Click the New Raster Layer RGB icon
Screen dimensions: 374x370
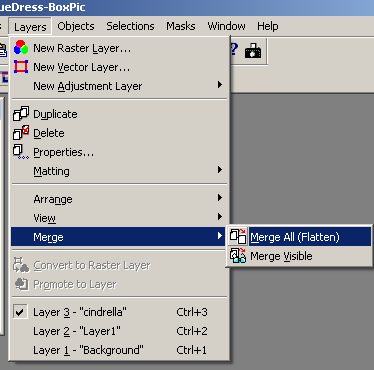click(x=21, y=48)
